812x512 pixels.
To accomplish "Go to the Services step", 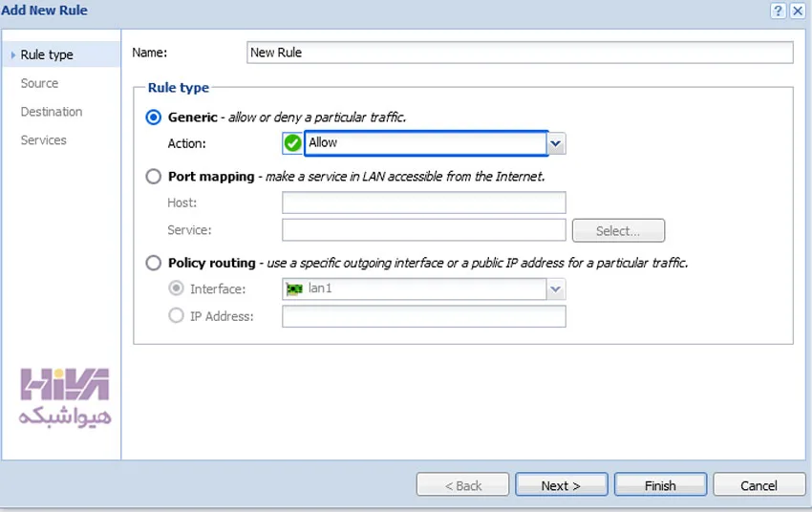I will 44,140.
